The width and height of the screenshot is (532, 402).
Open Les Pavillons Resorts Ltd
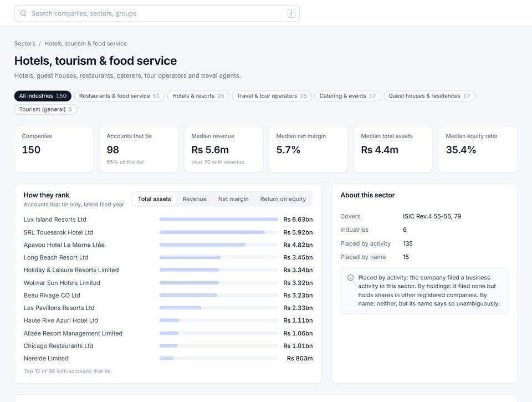point(59,308)
